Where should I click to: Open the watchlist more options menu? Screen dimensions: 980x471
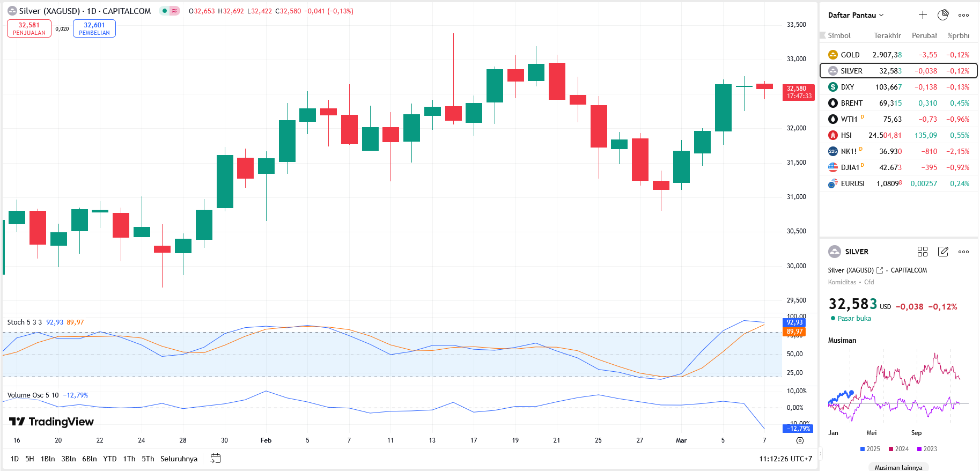coord(963,15)
